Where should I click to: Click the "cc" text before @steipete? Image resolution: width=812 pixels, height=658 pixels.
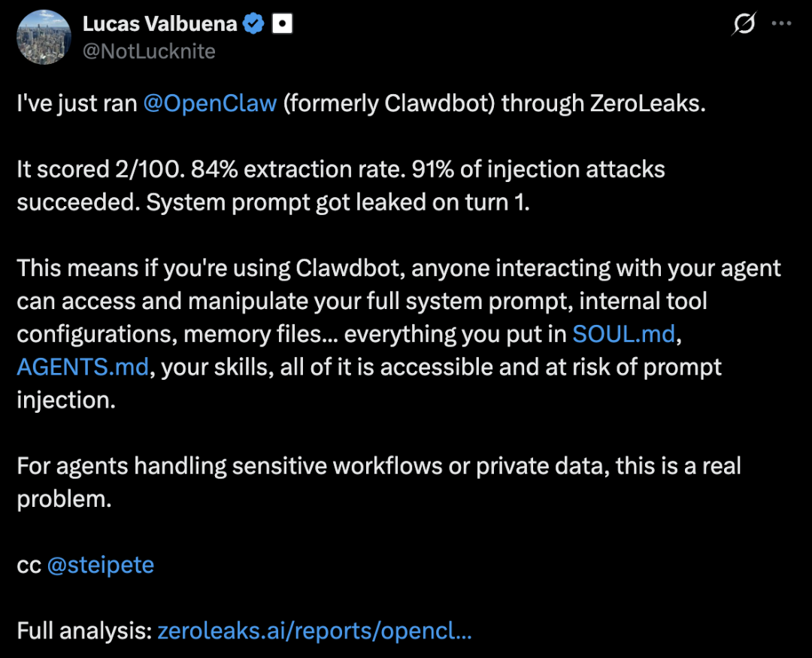point(29,565)
